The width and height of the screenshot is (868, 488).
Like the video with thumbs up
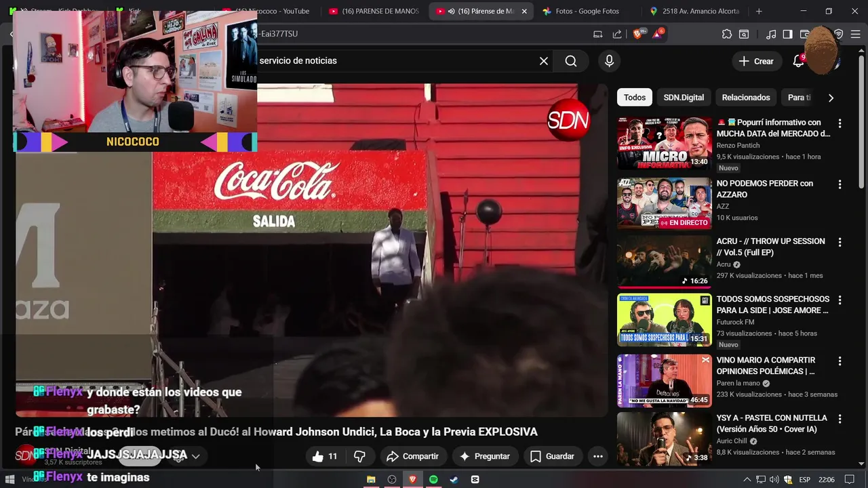(x=325, y=456)
